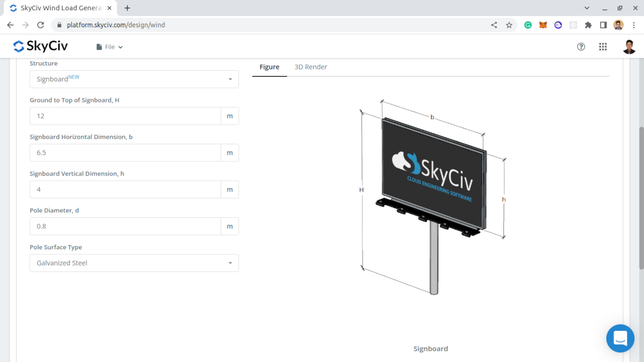Bookmark this page with star icon
The width and height of the screenshot is (644, 362).
point(509,25)
